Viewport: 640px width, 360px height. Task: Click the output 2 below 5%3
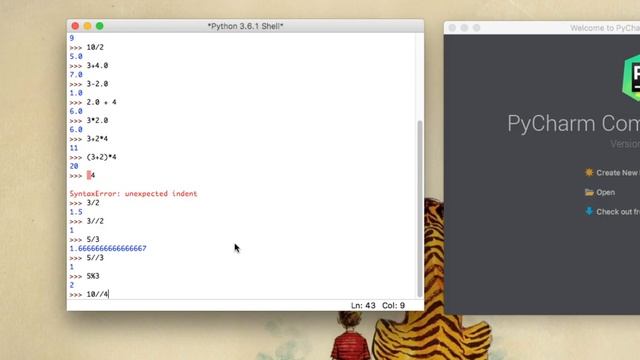(72, 285)
